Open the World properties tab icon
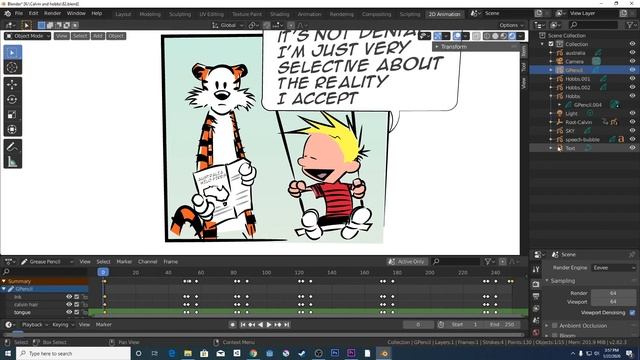 536,332
